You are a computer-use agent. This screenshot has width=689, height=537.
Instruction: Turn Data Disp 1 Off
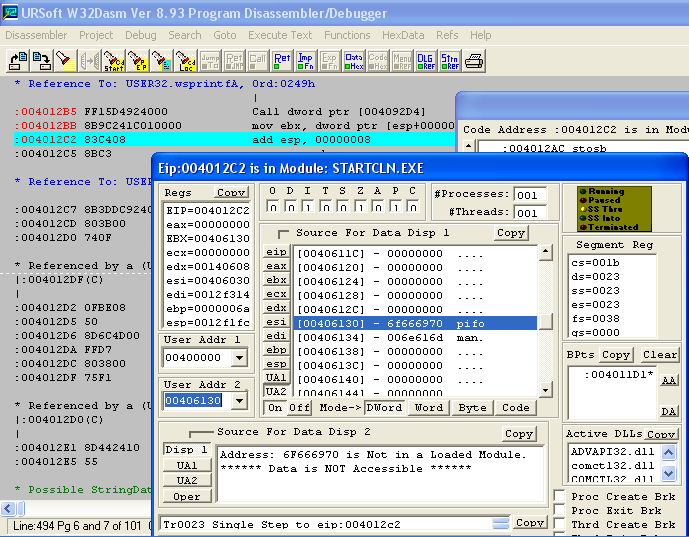[299, 408]
